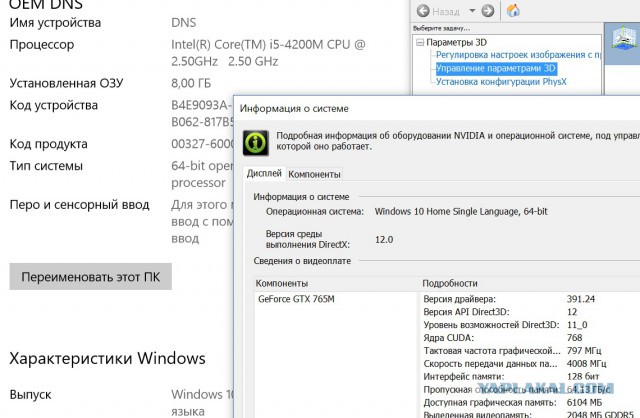Click the green info icon in dialog
This screenshot has height=418, width=640.
click(256, 143)
